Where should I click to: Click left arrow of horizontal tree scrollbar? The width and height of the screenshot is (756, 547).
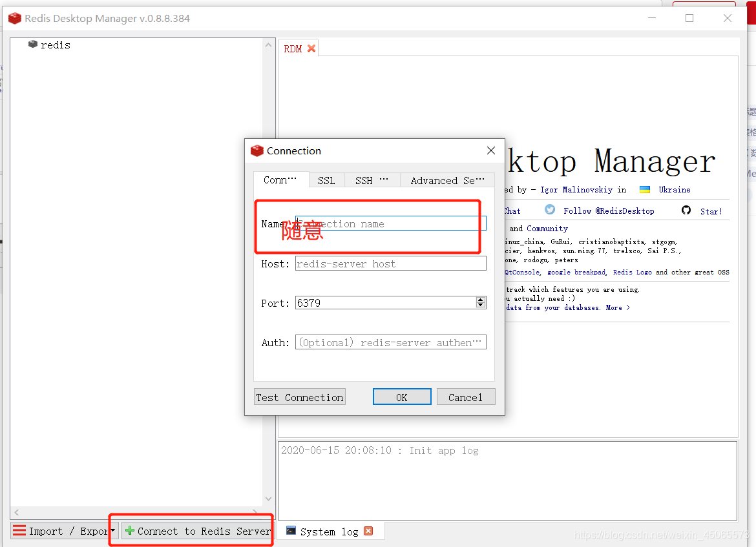[17, 512]
